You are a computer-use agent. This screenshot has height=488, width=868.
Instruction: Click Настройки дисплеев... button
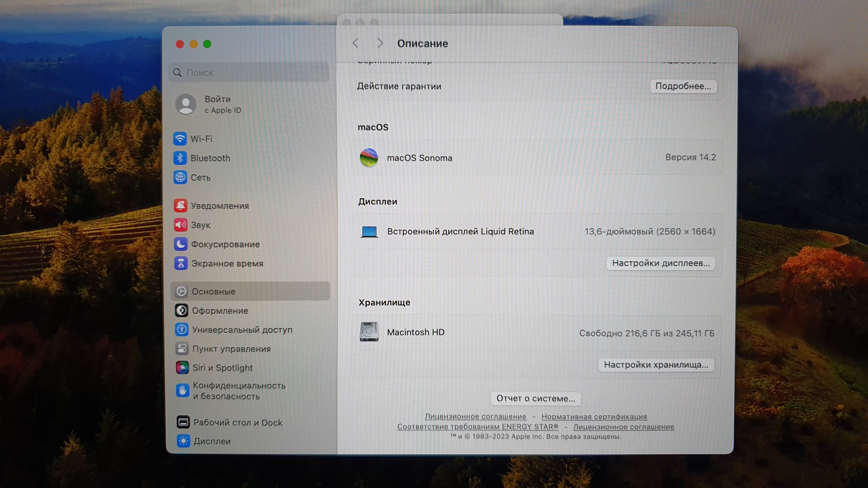coord(660,263)
